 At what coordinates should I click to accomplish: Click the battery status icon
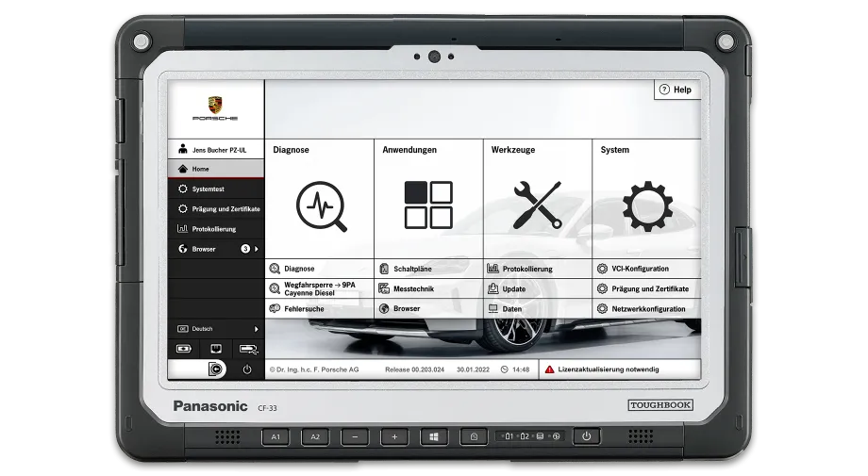click(x=184, y=349)
